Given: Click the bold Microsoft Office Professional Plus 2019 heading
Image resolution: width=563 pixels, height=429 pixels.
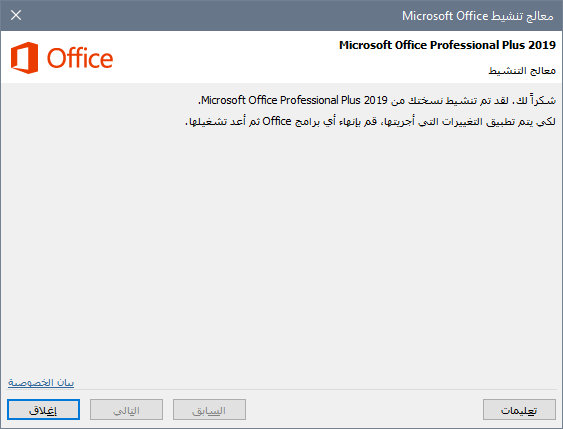Looking at the screenshot, I should point(447,45).
